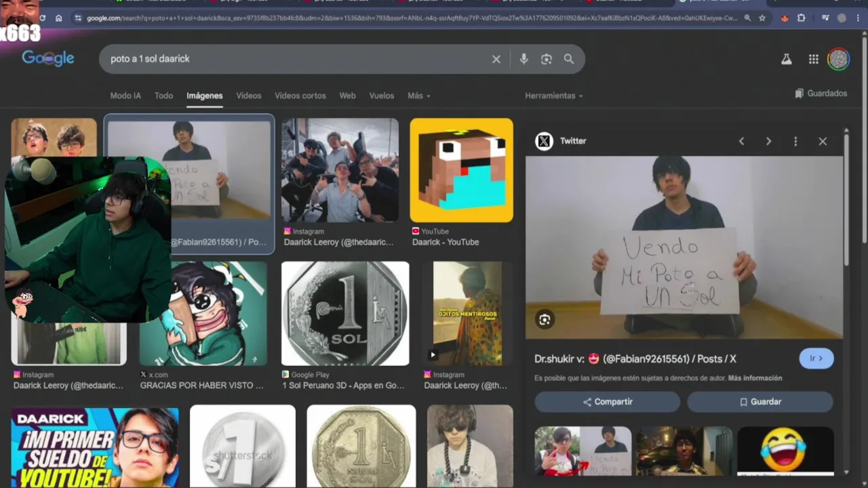The width and height of the screenshot is (868, 488).
Task: Expand the Más dropdown
Action: pyautogui.click(x=419, y=96)
